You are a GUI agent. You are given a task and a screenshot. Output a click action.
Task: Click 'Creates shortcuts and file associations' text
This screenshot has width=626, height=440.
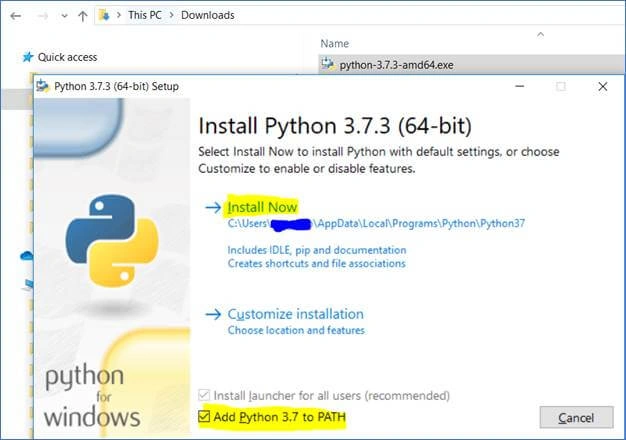pyautogui.click(x=316, y=264)
